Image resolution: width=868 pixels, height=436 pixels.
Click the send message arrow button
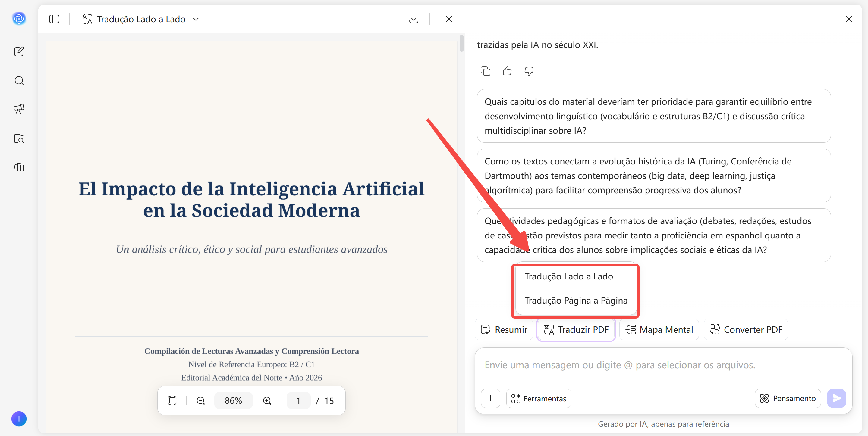coord(836,399)
